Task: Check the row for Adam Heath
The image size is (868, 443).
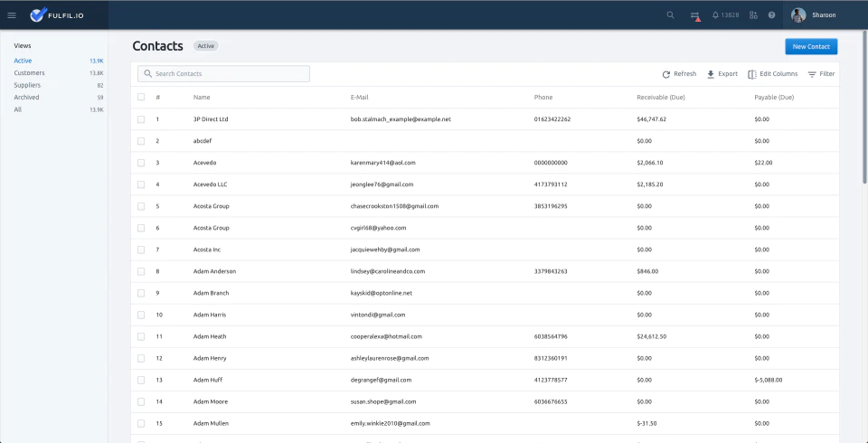Action: tap(141, 336)
